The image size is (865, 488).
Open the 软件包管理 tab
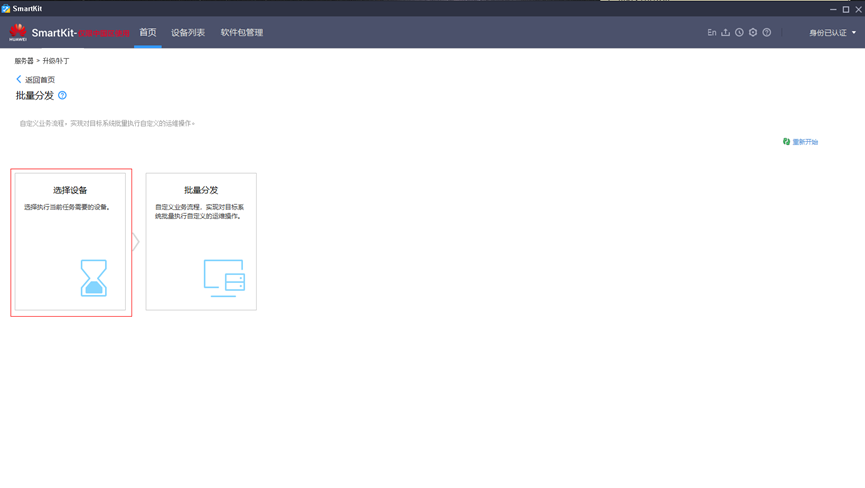click(242, 33)
